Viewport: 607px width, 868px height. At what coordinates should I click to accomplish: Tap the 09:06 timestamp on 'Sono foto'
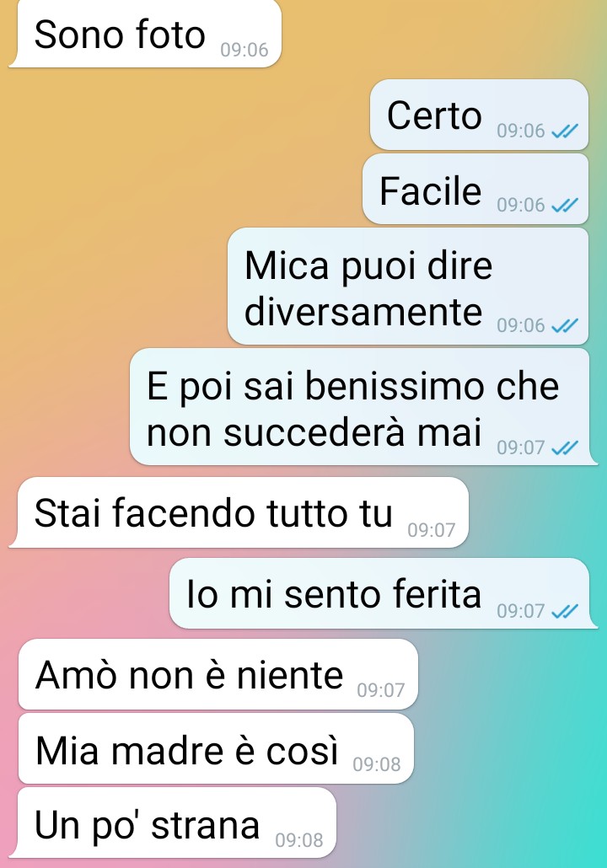tap(244, 50)
